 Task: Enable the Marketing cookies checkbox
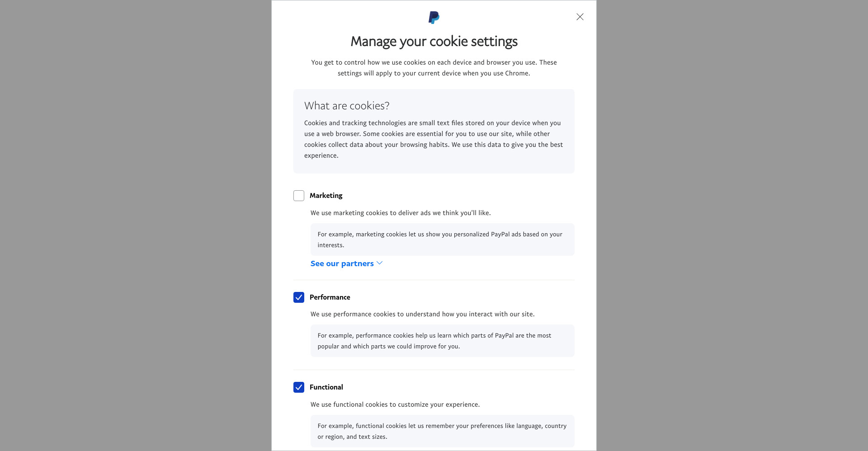click(299, 196)
